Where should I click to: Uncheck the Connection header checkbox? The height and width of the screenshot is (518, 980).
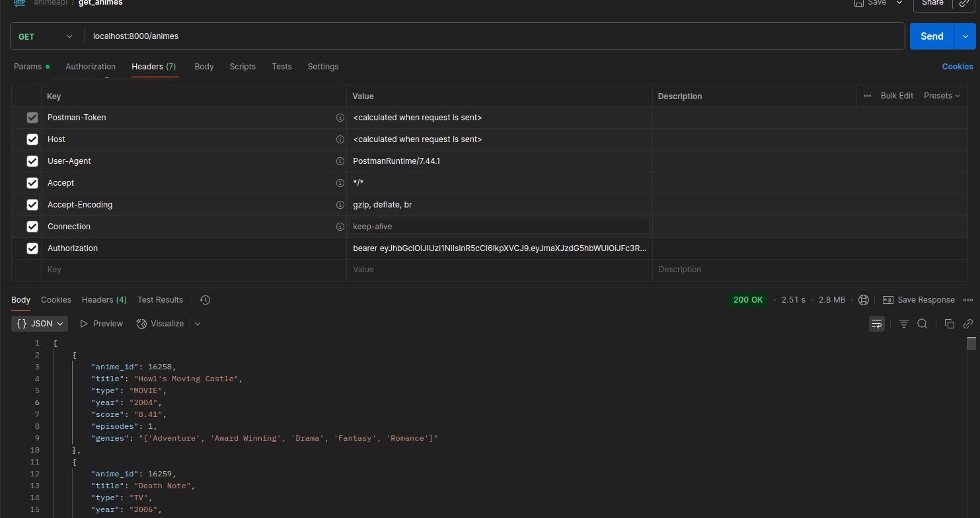tap(32, 227)
